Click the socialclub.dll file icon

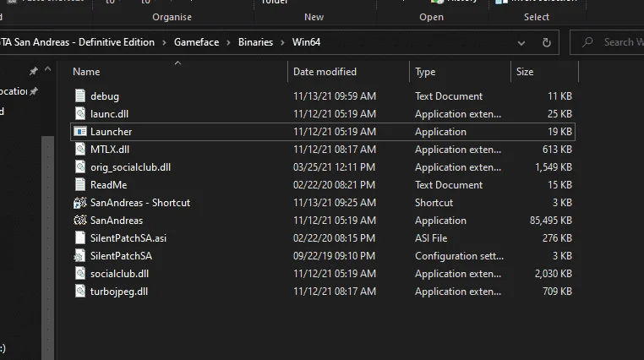(80, 274)
